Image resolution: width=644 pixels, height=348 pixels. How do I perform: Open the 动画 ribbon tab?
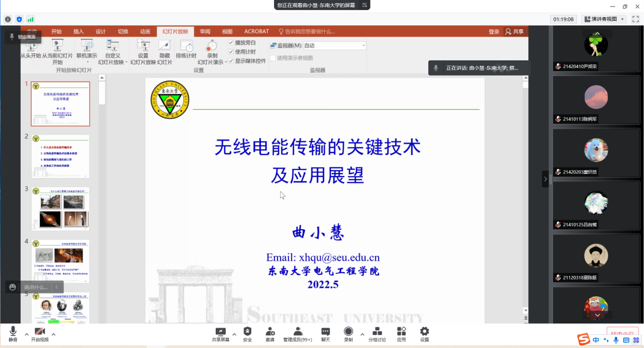pyautogui.click(x=145, y=31)
